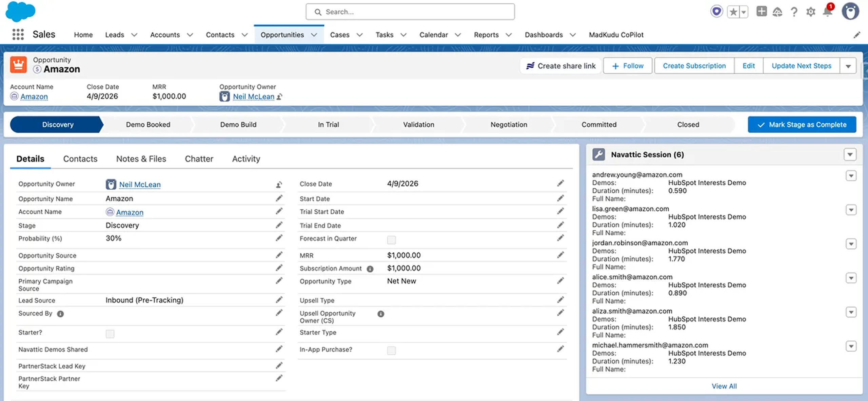This screenshot has height=401, width=868.
Task: Edit the Opportunity Type field pencil
Action: [560, 281]
